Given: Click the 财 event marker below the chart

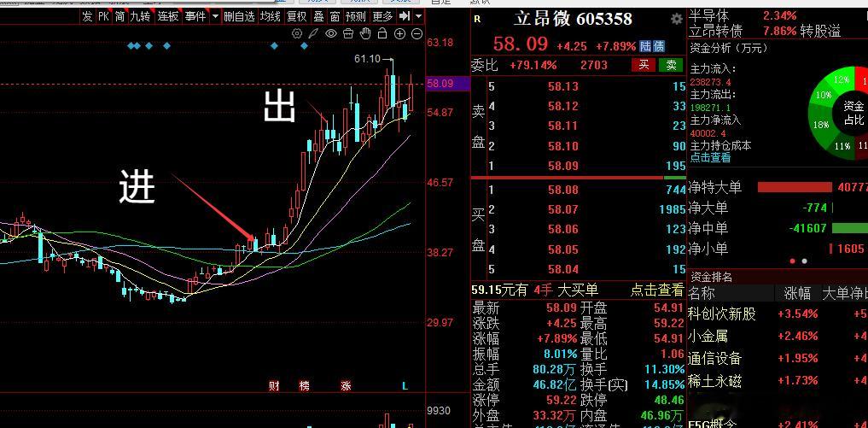Looking at the screenshot, I should [x=274, y=386].
